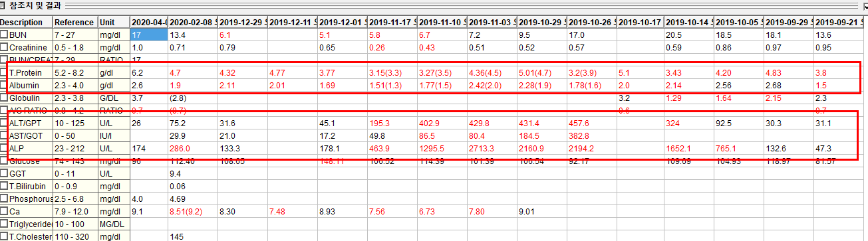Check the Phosphorus row checkbox
The image size is (868, 241).
click(5, 199)
